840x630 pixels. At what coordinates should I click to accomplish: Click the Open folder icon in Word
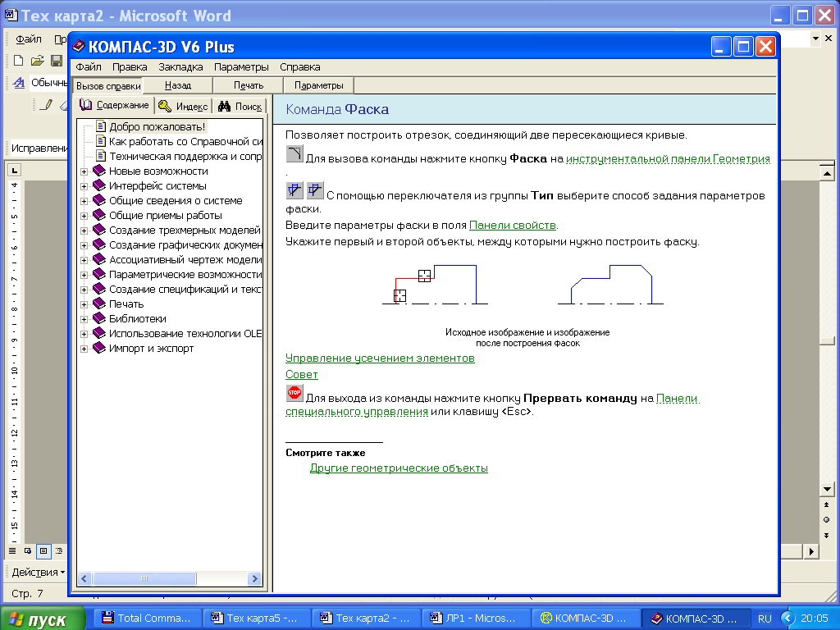pos(37,61)
